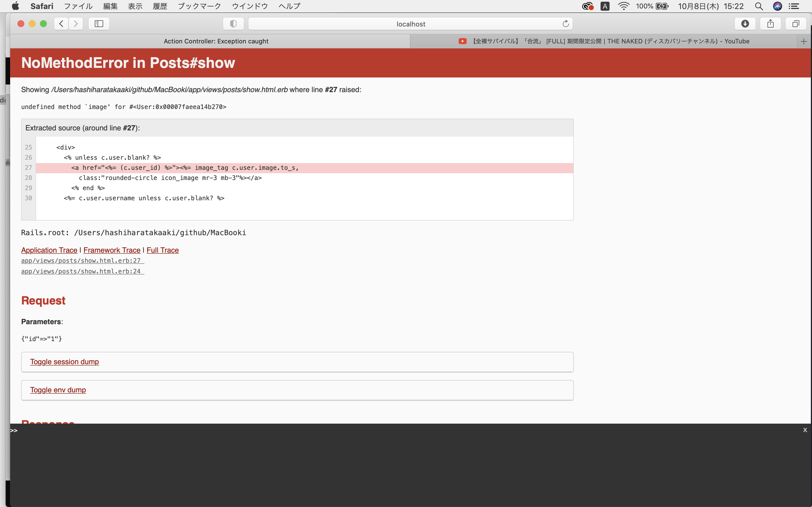This screenshot has height=507, width=812.
Task: Open a new tab with plus button
Action: (803, 41)
